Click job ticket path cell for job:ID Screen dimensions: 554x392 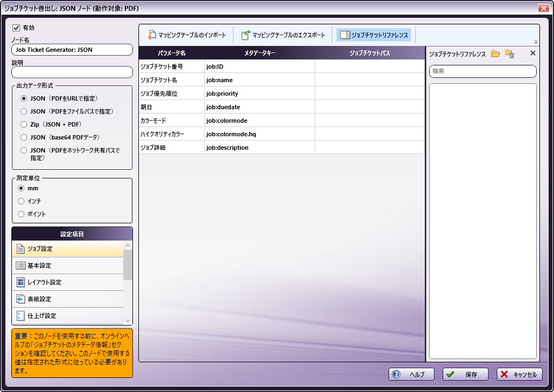point(370,67)
